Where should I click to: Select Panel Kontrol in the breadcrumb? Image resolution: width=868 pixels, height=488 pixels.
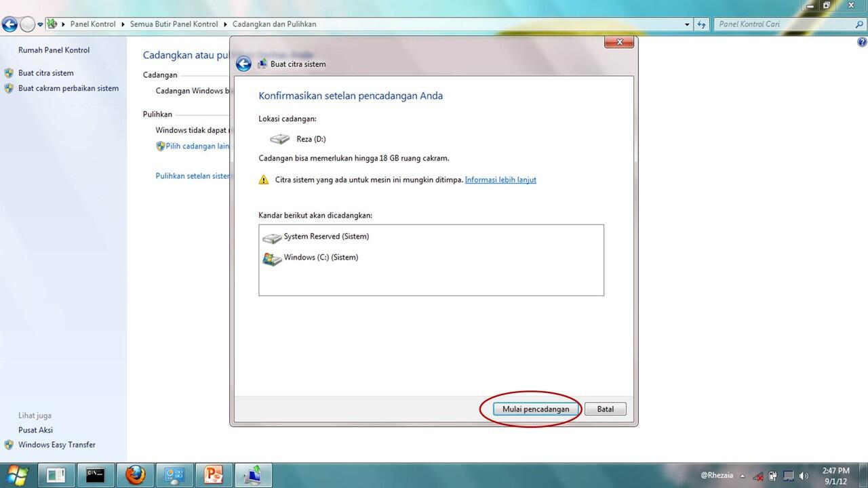pos(93,24)
